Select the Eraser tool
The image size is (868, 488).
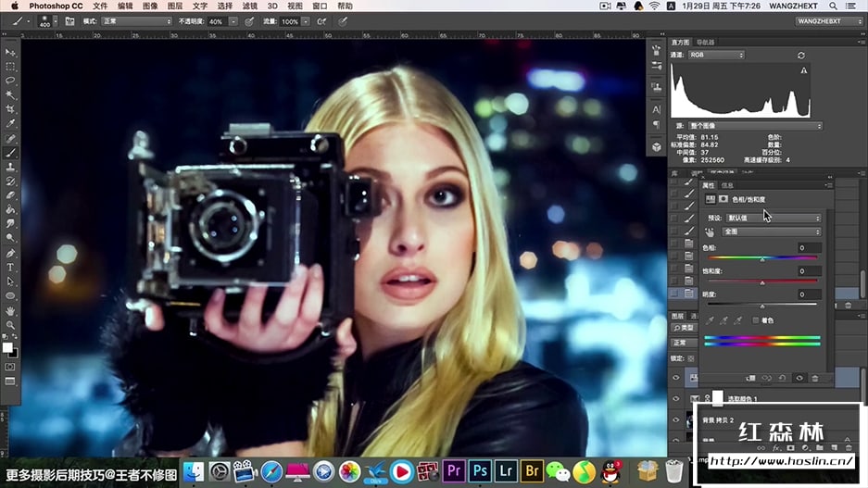(10, 195)
